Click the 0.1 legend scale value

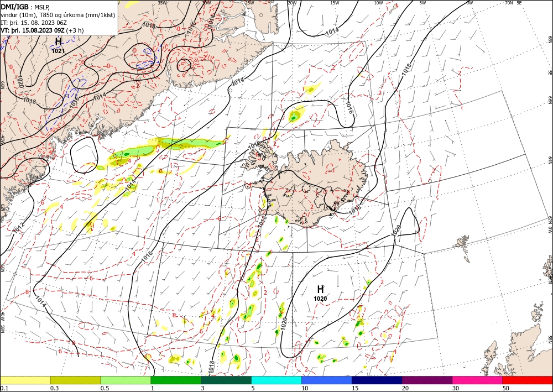pyautogui.click(x=4, y=389)
